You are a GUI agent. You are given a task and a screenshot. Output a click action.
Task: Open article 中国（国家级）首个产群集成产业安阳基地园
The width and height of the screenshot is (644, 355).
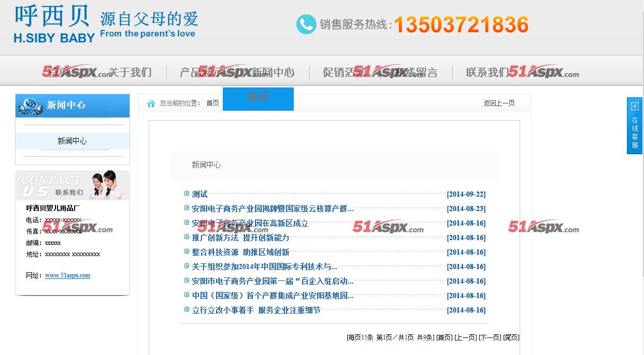pos(273,295)
